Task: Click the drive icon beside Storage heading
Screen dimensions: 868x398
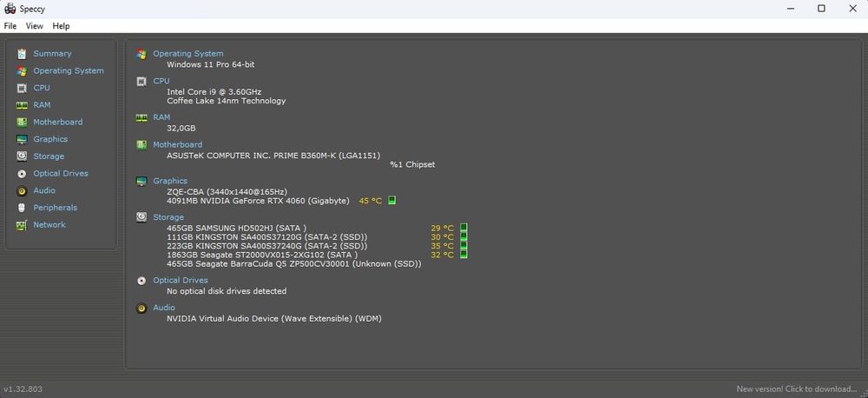Action: tap(141, 217)
